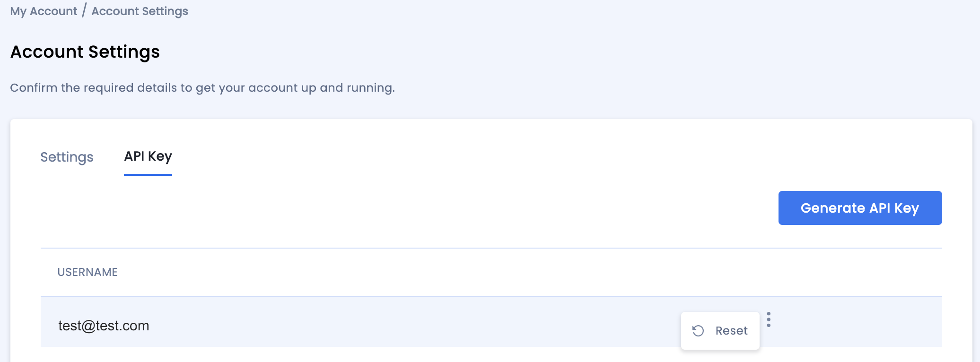Select the test@test.com username entry
The width and height of the screenshot is (980, 362).
pyautogui.click(x=104, y=326)
